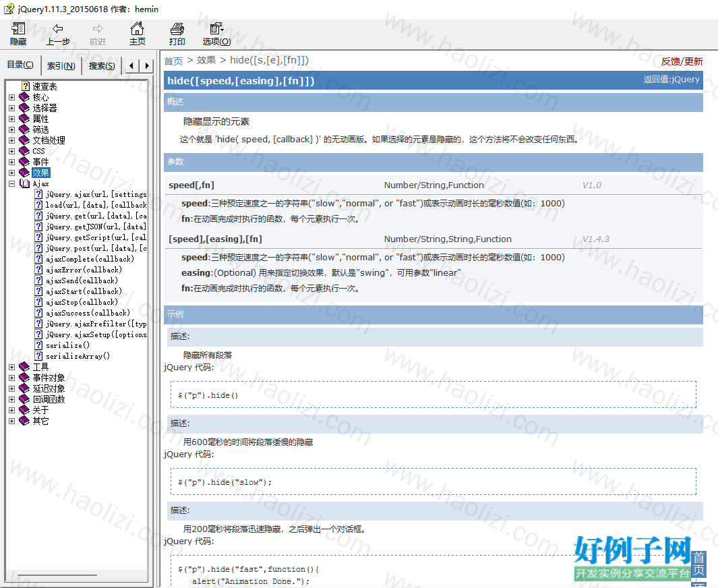
Task: Click the 返回值:jQuery label
Action: (671, 79)
